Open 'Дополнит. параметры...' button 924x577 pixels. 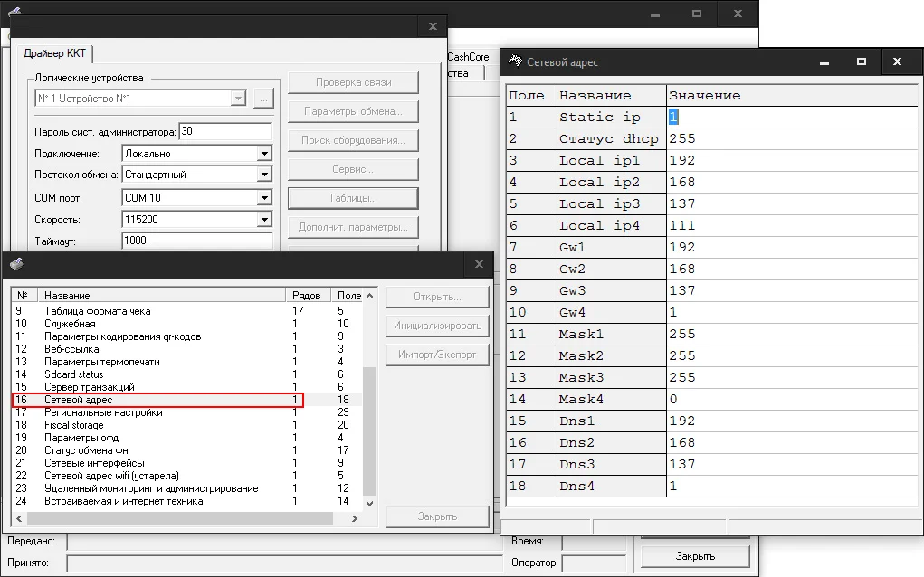pos(353,227)
